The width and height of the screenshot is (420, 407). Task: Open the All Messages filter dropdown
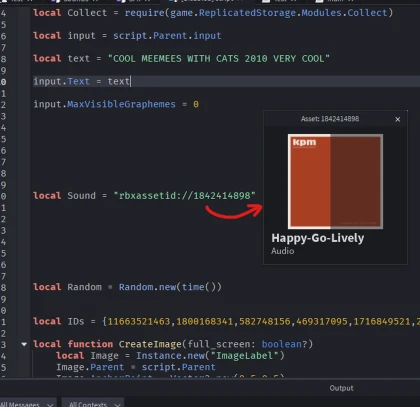(27, 404)
